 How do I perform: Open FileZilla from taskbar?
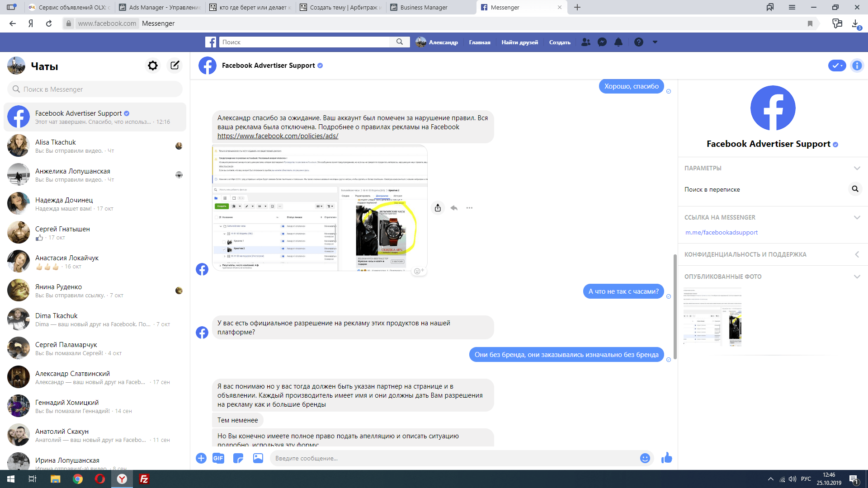point(144,479)
